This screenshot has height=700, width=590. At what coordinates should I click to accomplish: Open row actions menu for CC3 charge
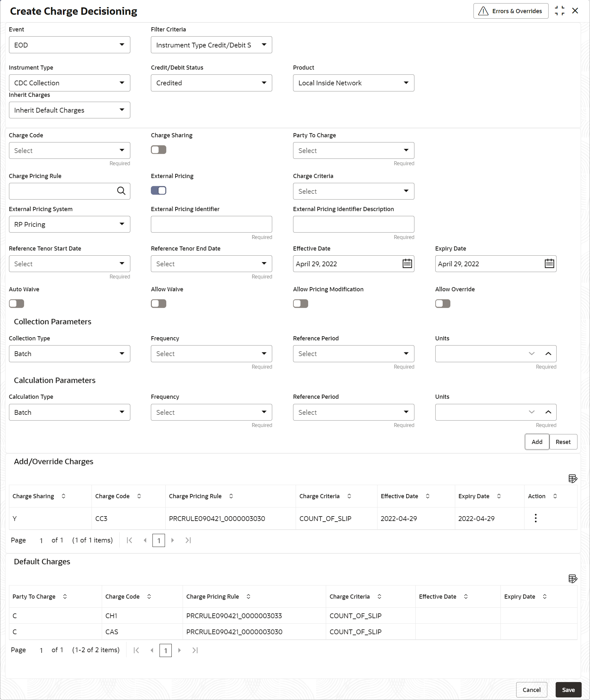coord(535,518)
